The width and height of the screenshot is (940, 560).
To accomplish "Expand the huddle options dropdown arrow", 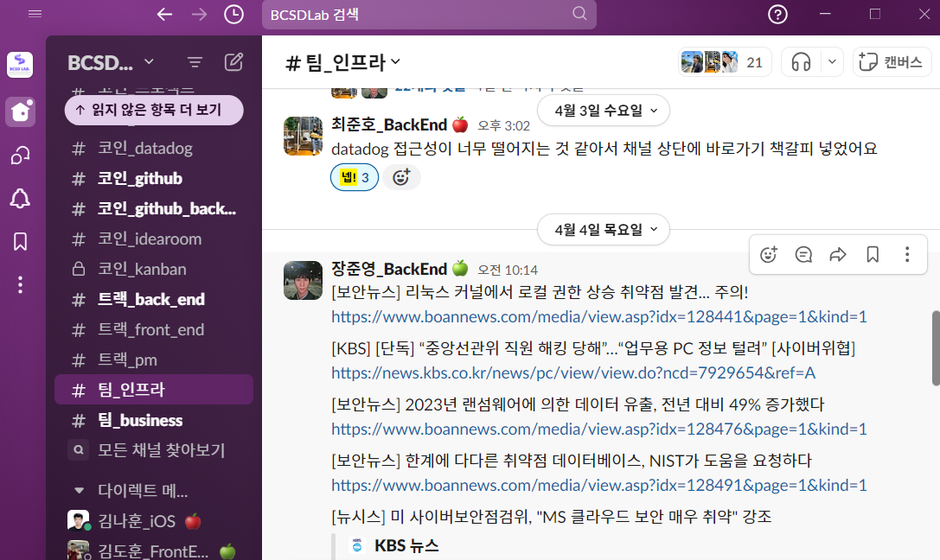I will click(832, 62).
